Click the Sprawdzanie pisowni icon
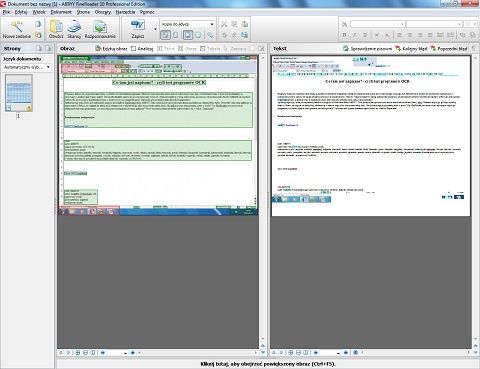The height and width of the screenshot is (369, 480). 346,48
